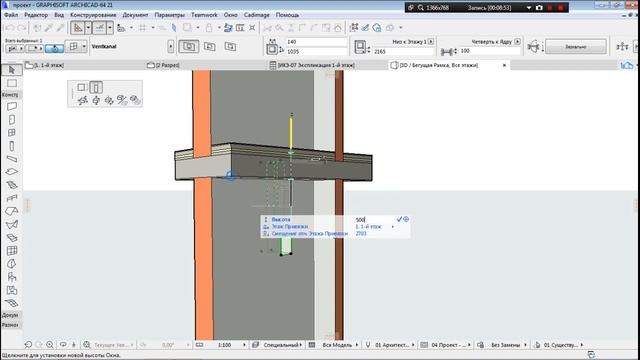Viewport: 640px width, 360px height.
Task: Switch to the [1. 1-й этаж] tab
Action: pyautogui.click(x=45, y=65)
